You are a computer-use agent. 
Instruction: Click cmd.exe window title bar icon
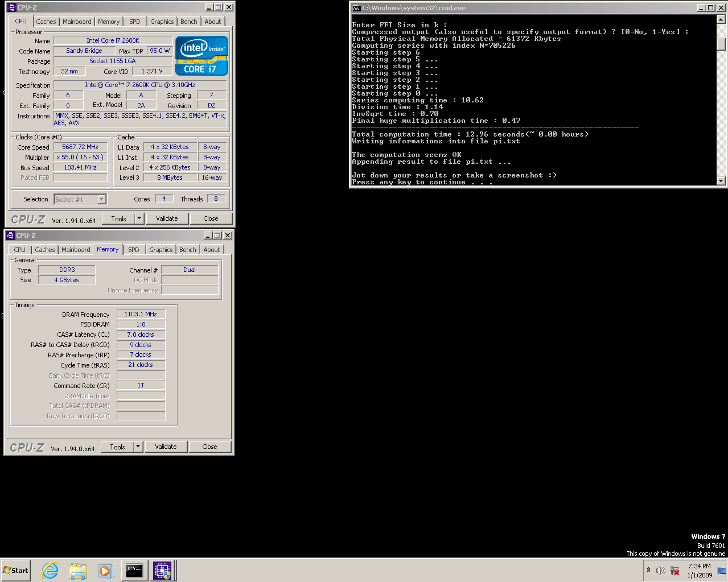click(356, 8)
